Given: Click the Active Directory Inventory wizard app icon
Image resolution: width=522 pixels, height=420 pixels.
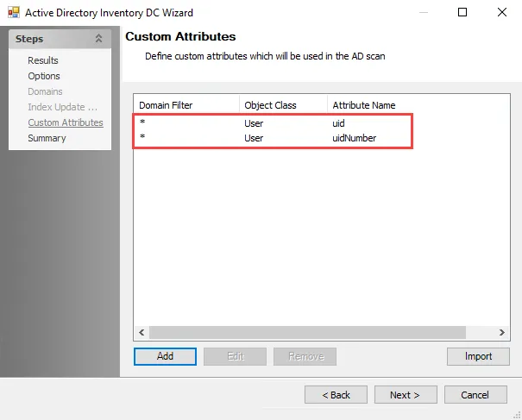Looking at the screenshot, I should tap(14, 12).
